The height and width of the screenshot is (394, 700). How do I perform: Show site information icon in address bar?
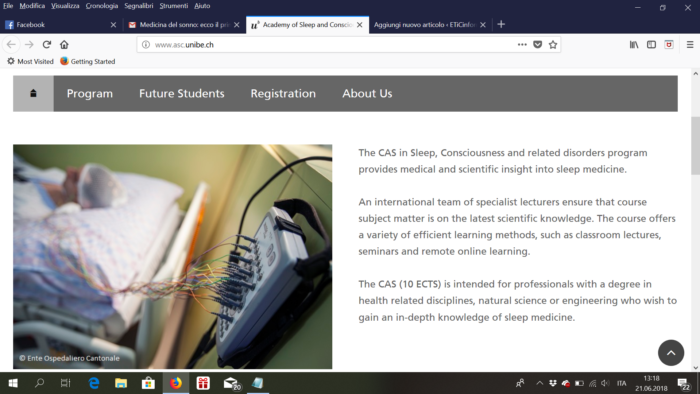pyautogui.click(x=146, y=45)
